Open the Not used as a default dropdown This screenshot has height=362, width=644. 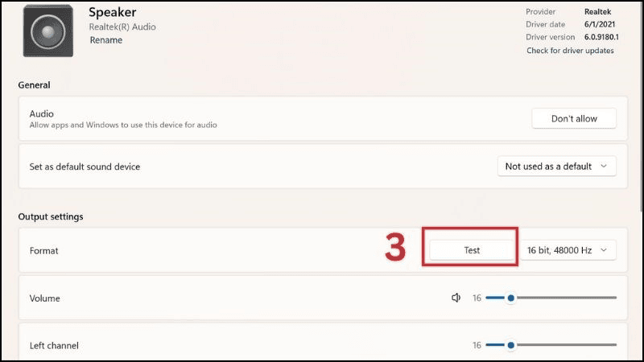pos(557,167)
